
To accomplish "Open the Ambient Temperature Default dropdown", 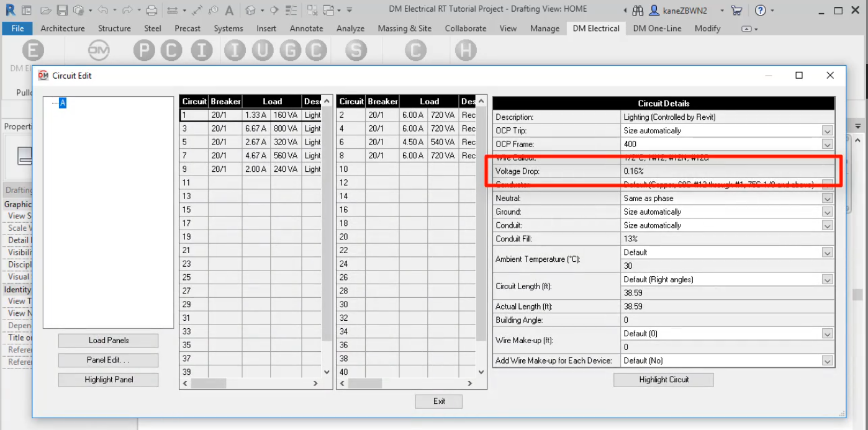I will click(x=827, y=253).
